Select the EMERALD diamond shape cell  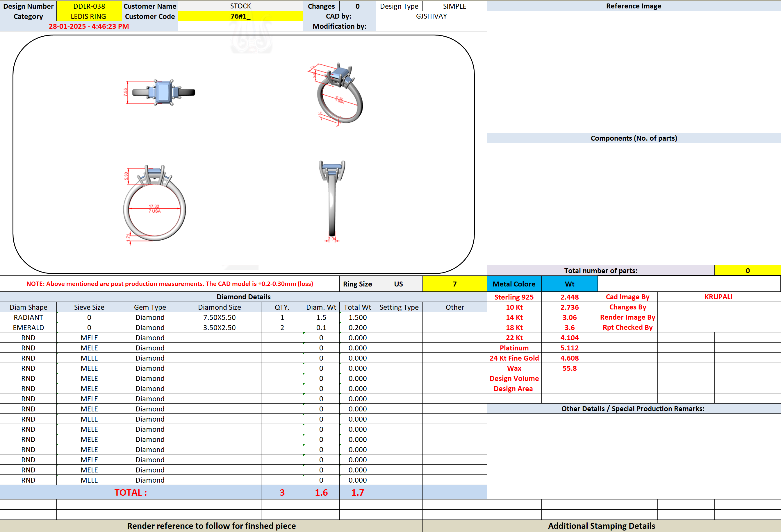pyautogui.click(x=28, y=327)
